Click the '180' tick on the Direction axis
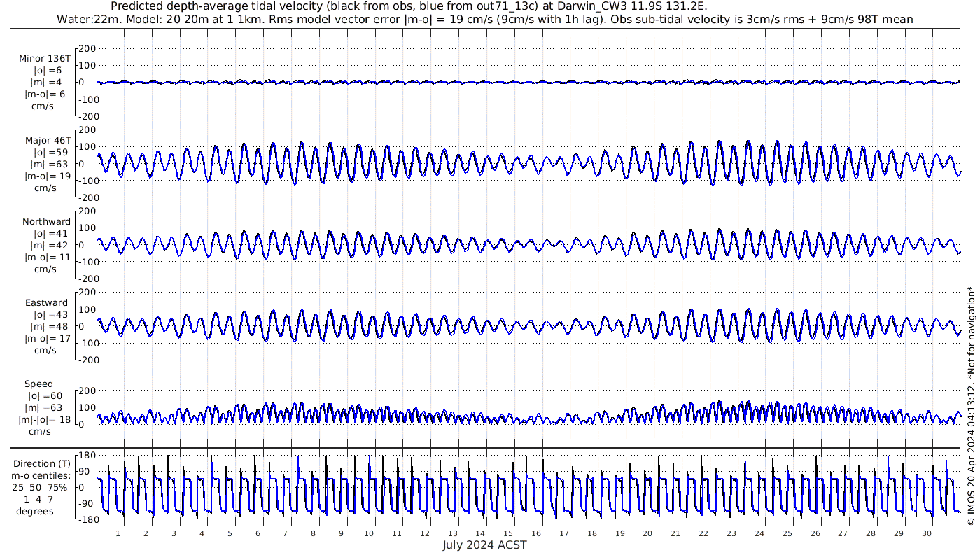Viewport: 980px width, 560px height. coord(86,456)
